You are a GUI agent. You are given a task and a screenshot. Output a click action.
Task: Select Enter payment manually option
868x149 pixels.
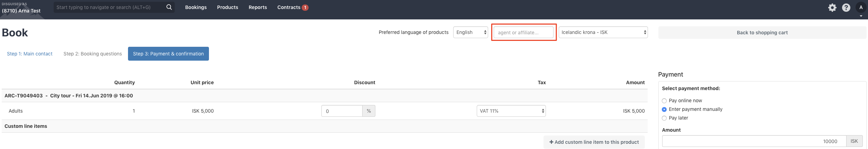(x=664, y=109)
